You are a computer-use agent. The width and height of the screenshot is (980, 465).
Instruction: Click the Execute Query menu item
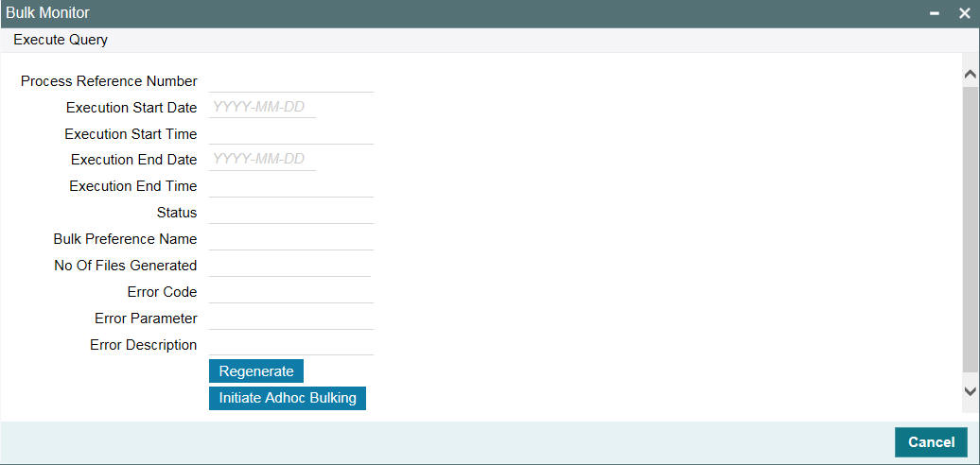(61, 40)
